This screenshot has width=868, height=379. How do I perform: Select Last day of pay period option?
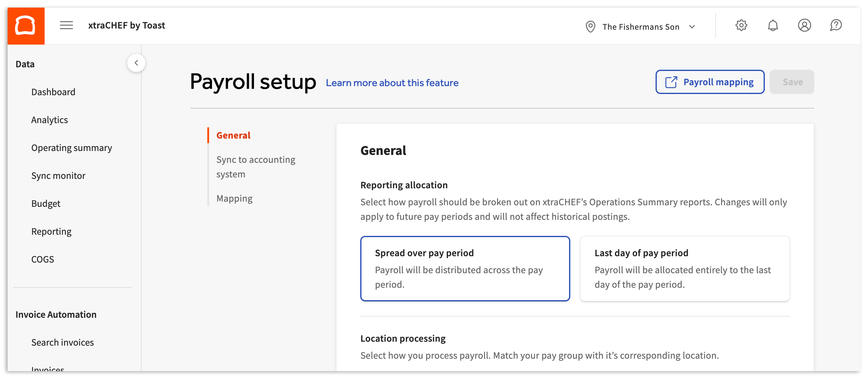pyautogui.click(x=684, y=268)
